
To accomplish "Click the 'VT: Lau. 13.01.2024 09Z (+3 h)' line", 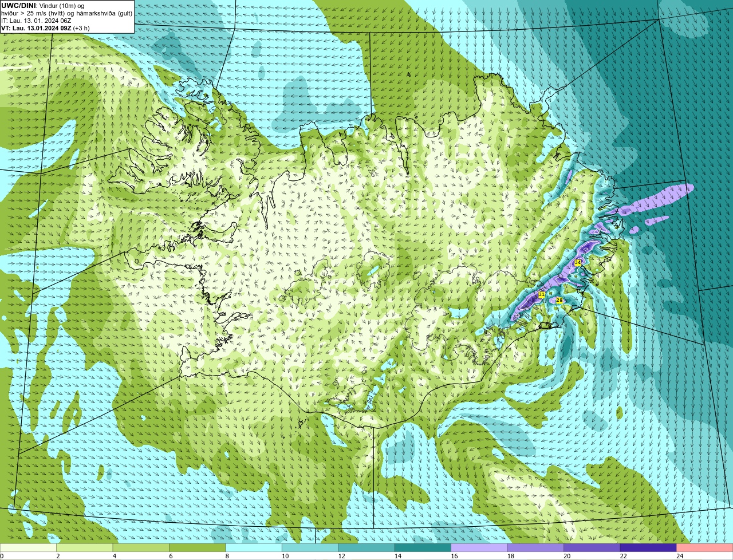I will [x=45, y=28].
